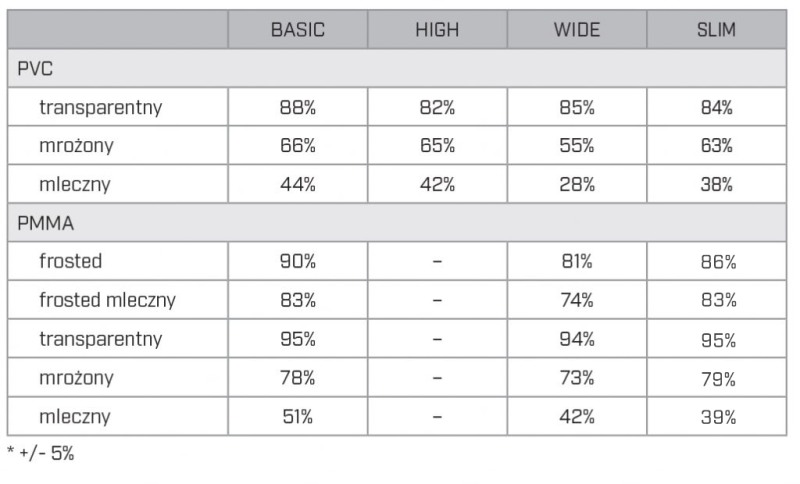Click the WIDE column header
The width and height of the screenshot is (800, 484).
click(x=577, y=30)
